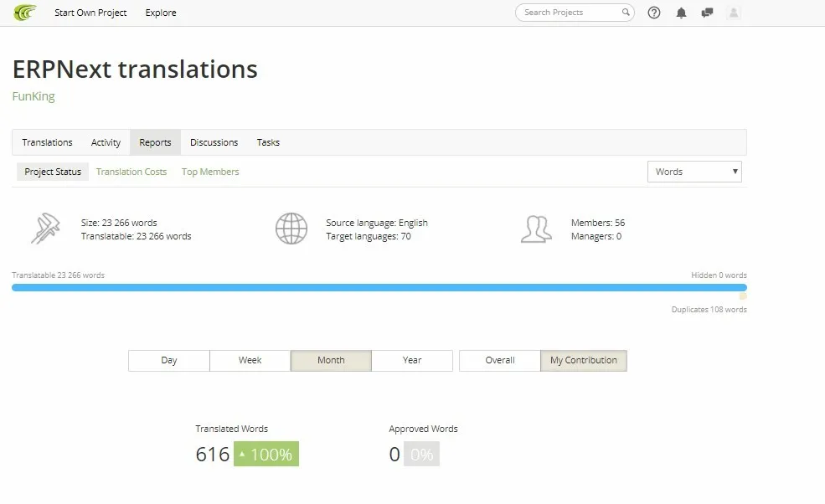This screenshot has height=504, width=825.
Task: Click the 616 translated count
Action: coord(213,454)
